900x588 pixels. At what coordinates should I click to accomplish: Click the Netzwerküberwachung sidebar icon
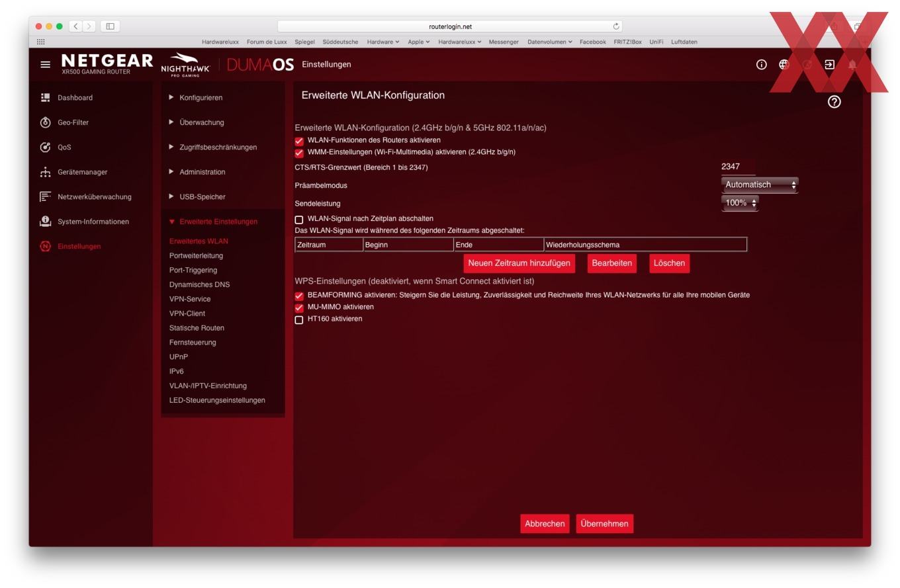[x=45, y=197]
